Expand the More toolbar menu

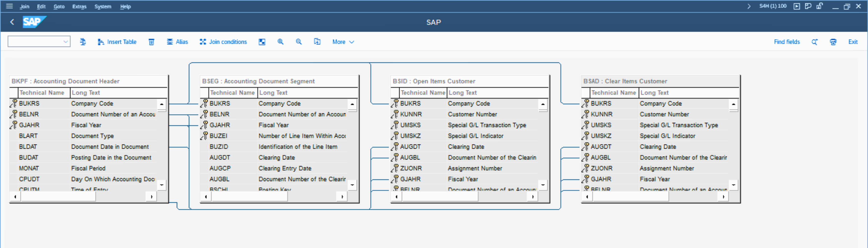pos(343,42)
